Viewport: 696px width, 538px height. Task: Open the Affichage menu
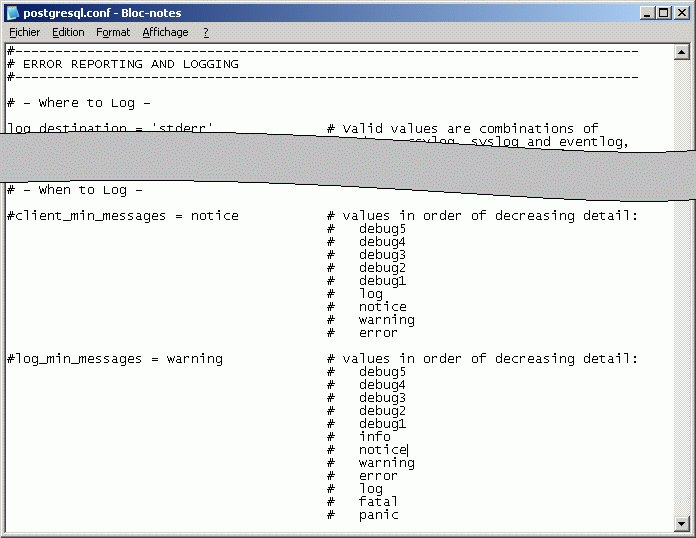[165, 32]
